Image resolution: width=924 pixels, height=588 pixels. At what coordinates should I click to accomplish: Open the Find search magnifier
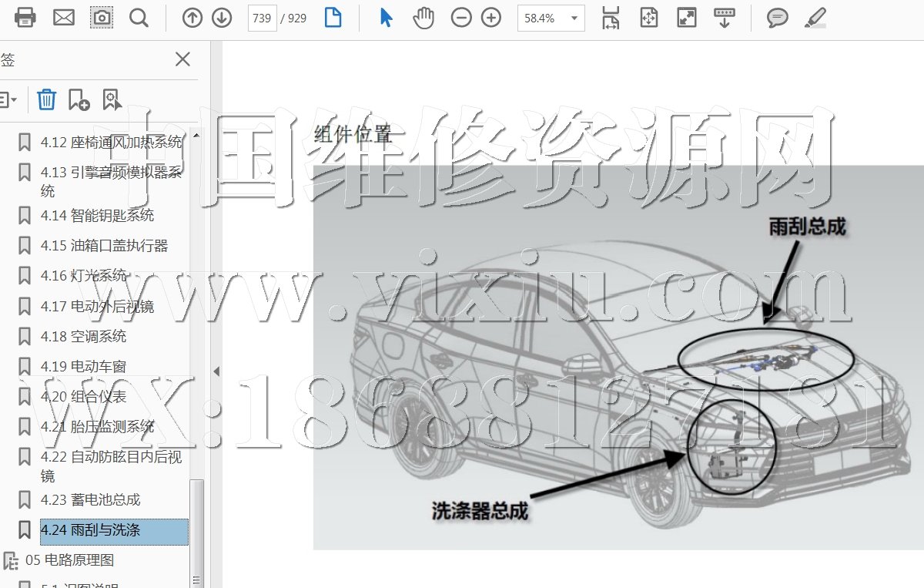tap(139, 18)
